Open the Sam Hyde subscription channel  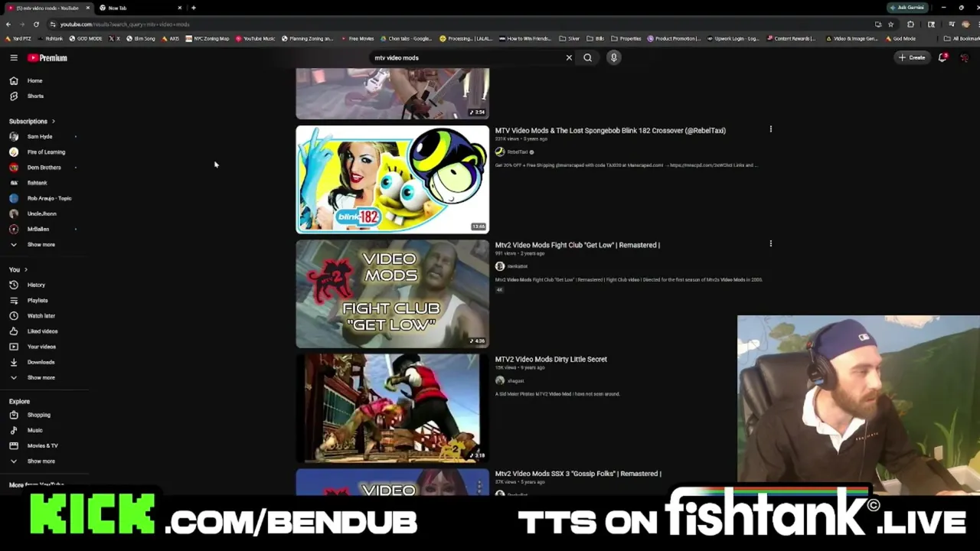pyautogui.click(x=31, y=136)
